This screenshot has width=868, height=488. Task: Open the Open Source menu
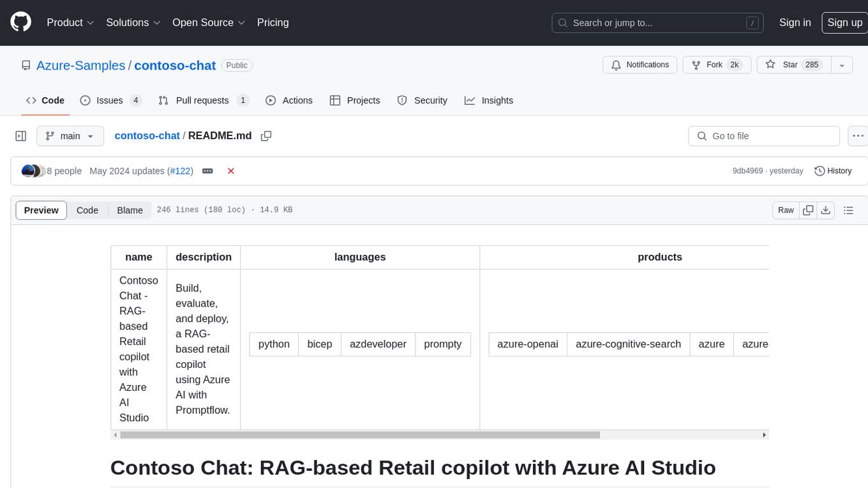209,22
